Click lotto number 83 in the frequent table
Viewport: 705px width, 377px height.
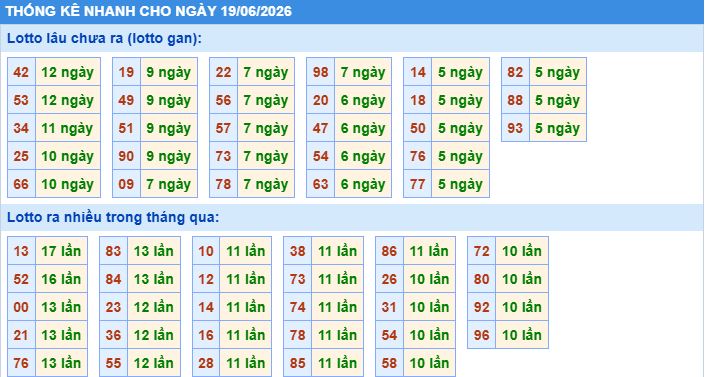point(113,251)
